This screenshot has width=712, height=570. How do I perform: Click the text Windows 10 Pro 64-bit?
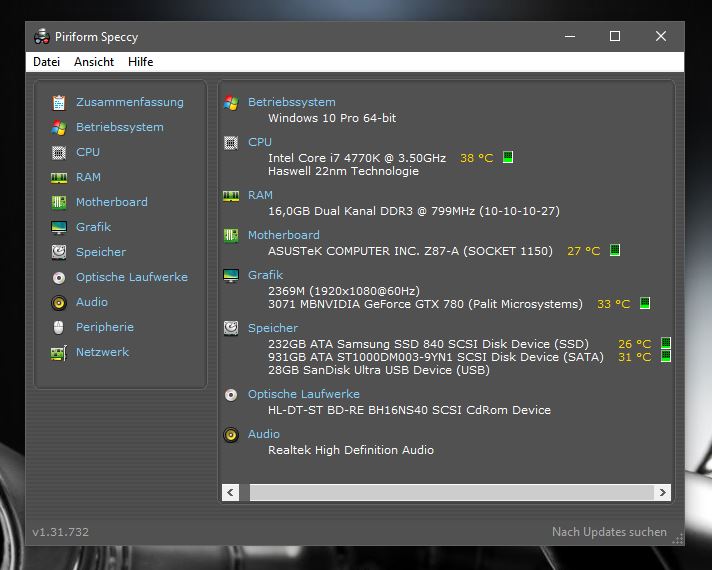point(332,118)
